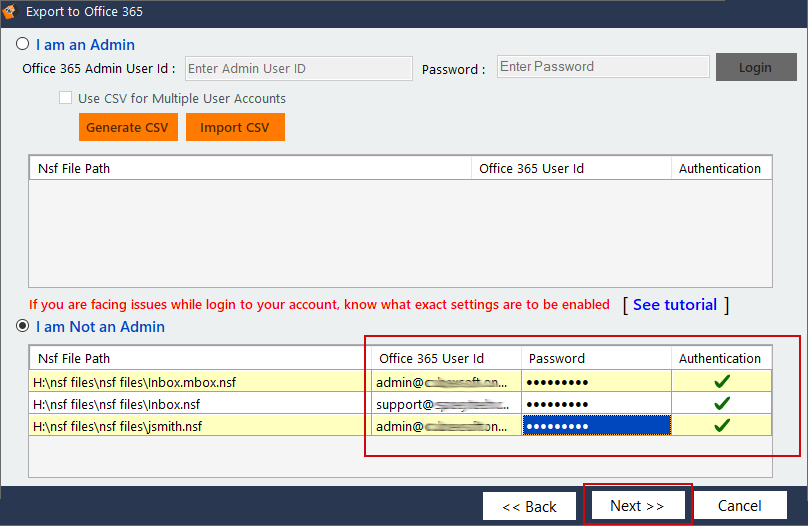The width and height of the screenshot is (808, 526).
Task: Click the Generate CSV button
Action: tap(128, 127)
